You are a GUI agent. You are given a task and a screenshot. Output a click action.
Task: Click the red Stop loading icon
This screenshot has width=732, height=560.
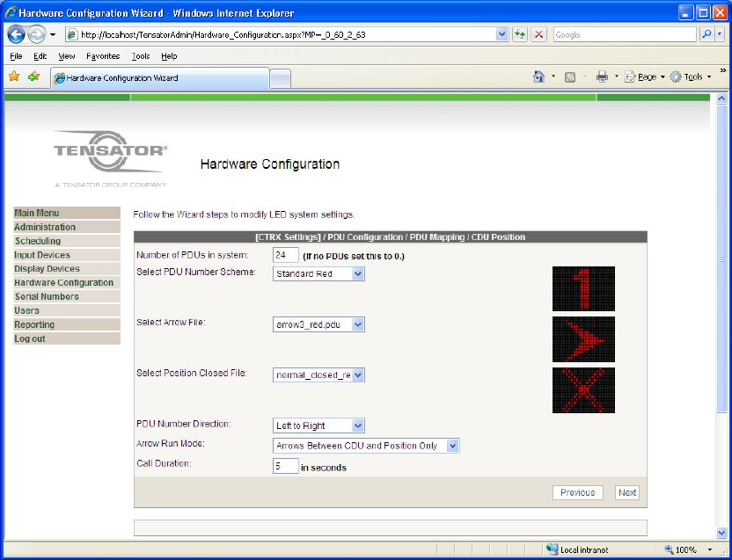pyautogui.click(x=539, y=34)
